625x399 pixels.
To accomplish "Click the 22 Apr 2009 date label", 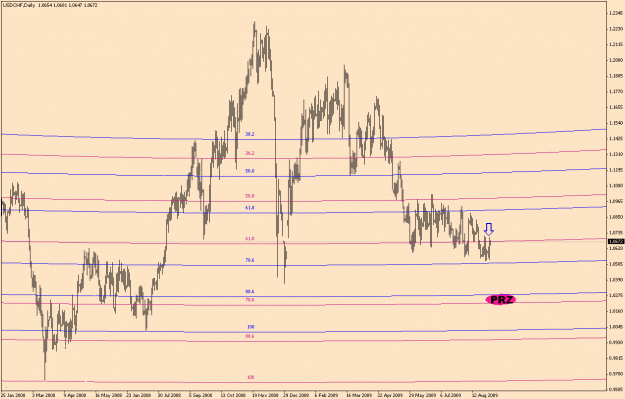I will pos(389,395).
